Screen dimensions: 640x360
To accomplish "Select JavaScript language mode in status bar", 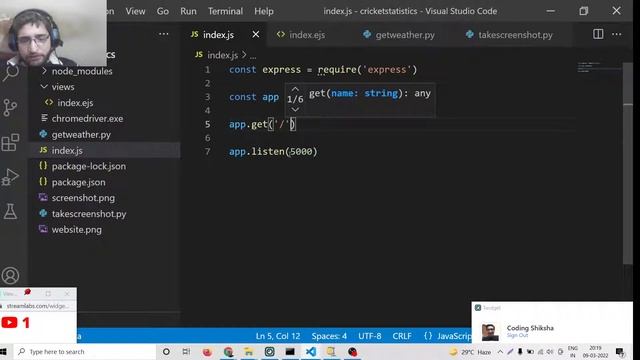I will tap(453, 336).
